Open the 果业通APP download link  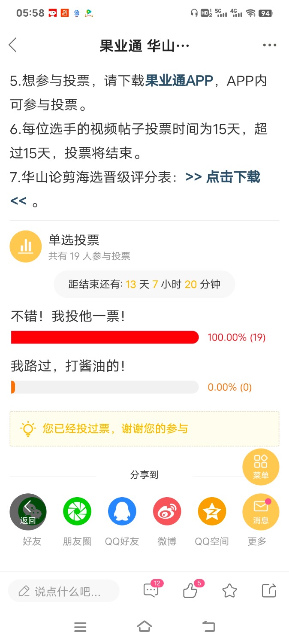179,81
